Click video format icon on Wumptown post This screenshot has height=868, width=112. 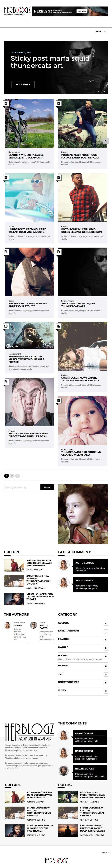[x=6, y=326]
